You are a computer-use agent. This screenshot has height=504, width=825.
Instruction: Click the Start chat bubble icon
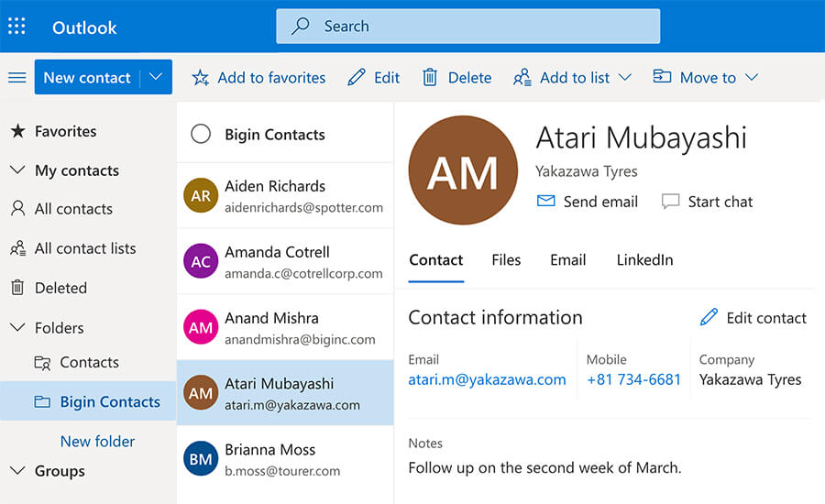point(670,202)
